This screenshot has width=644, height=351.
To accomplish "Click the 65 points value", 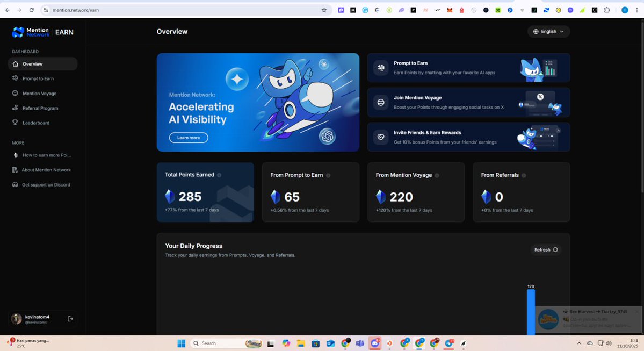I will (292, 197).
